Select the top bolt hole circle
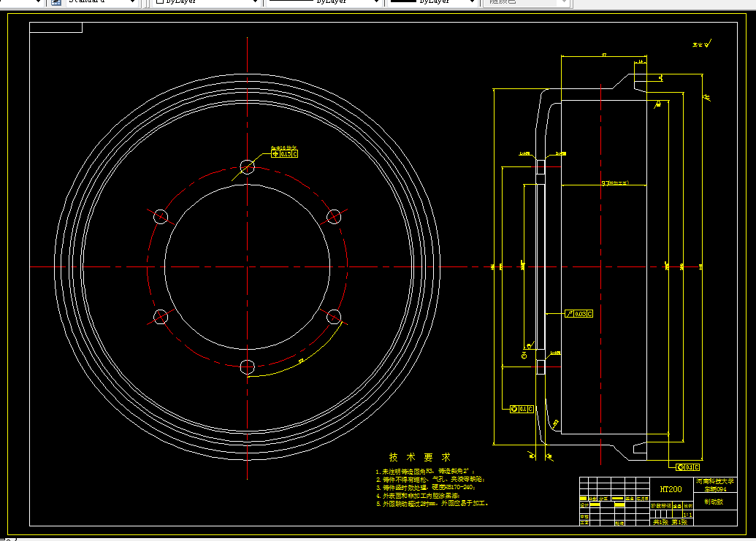The height and width of the screenshot is (541, 756). point(248,167)
